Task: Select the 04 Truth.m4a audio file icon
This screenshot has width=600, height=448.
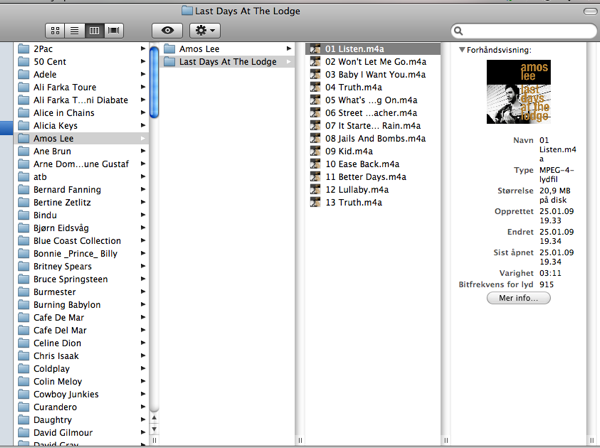Action: 315,87
